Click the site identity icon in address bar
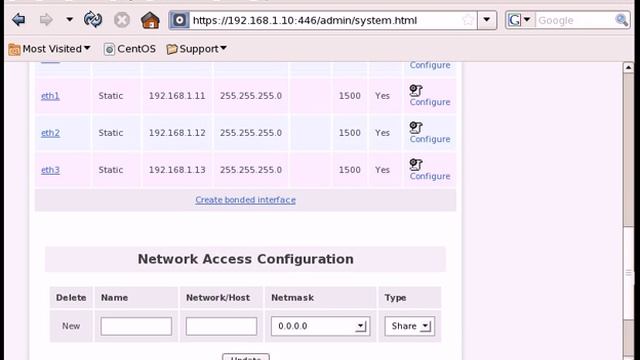Image resolution: width=640 pixels, height=360 pixels. point(180,20)
